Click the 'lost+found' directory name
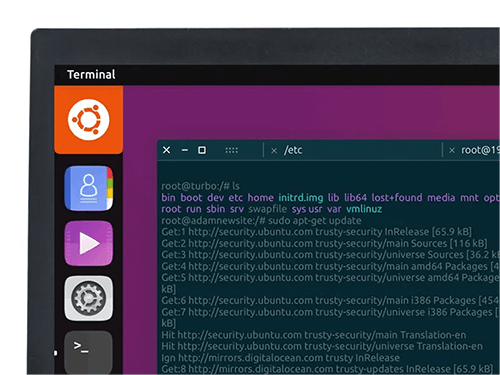 point(397,198)
